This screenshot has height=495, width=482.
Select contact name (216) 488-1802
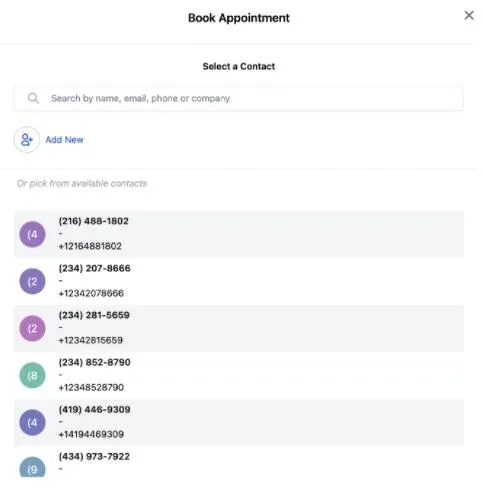[93, 221]
